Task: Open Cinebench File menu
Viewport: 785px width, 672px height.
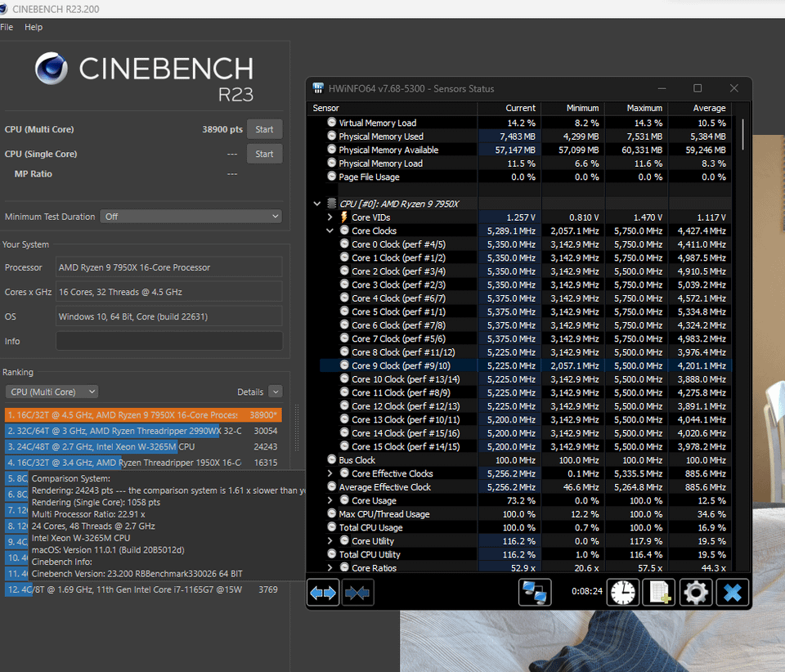Action: click(x=7, y=27)
